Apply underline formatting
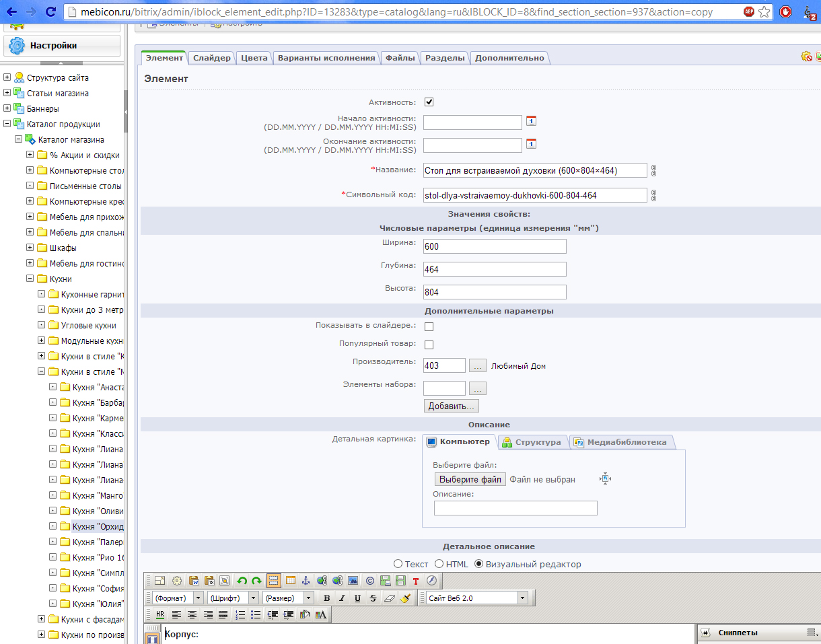The width and height of the screenshot is (821, 644). (357, 598)
